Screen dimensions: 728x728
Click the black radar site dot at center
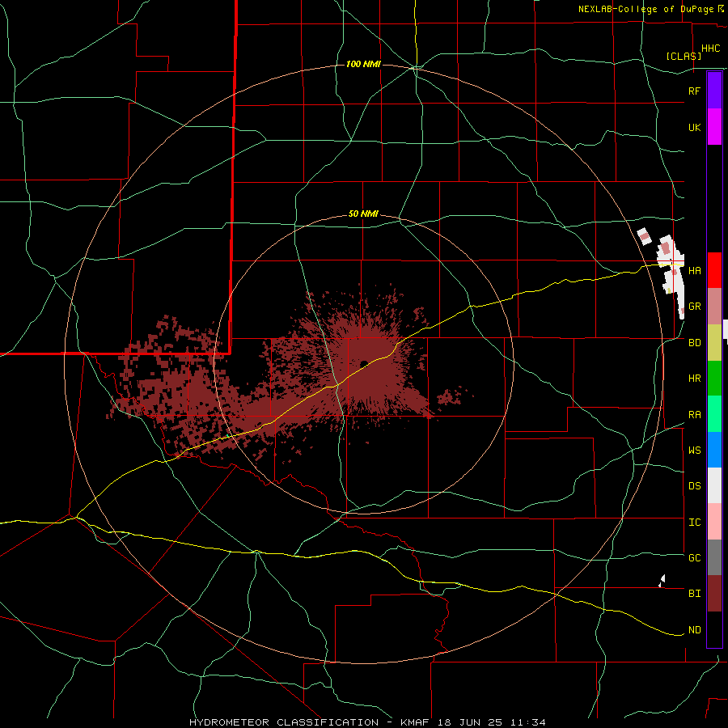tap(364, 363)
